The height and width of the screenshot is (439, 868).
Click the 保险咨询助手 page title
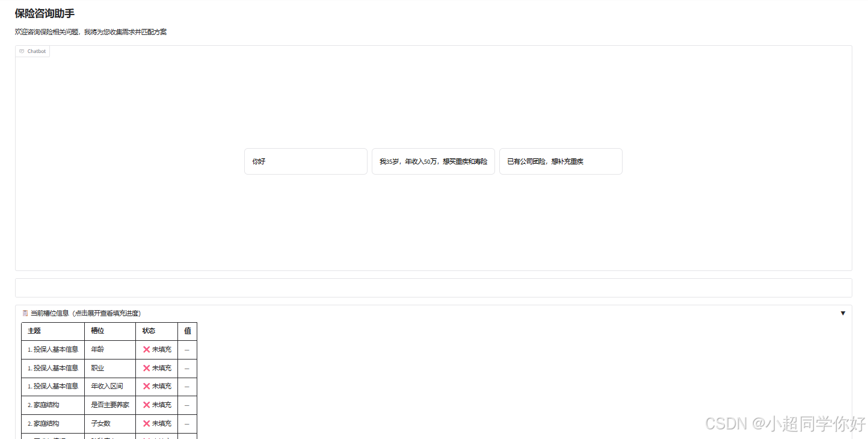coord(43,13)
